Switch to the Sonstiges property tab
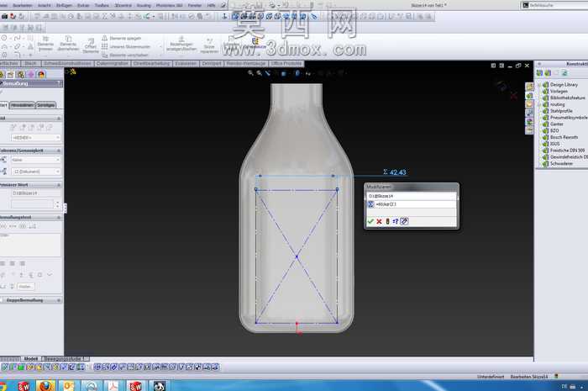This screenshot has height=391, width=588. 45,105
